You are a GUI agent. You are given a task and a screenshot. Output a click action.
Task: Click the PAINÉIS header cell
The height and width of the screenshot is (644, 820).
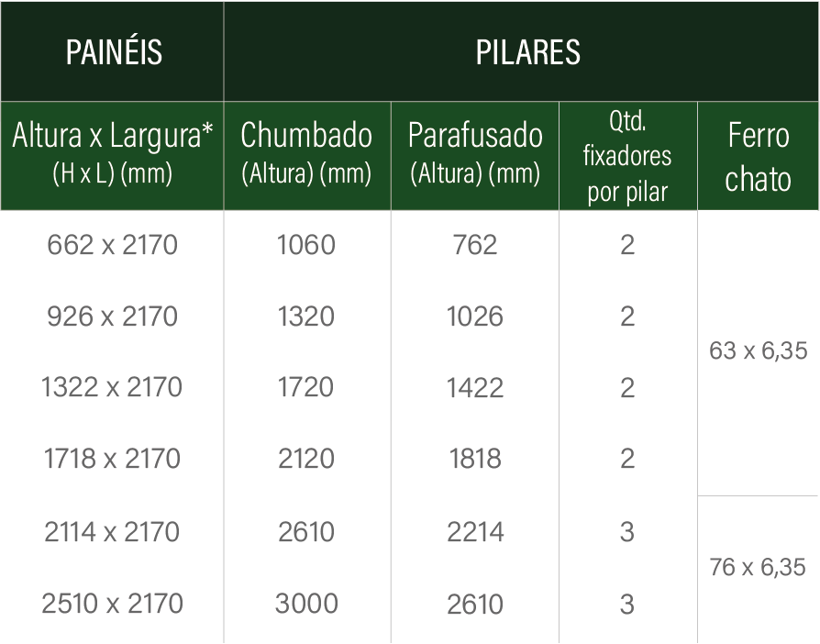click(x=113, y=51)
